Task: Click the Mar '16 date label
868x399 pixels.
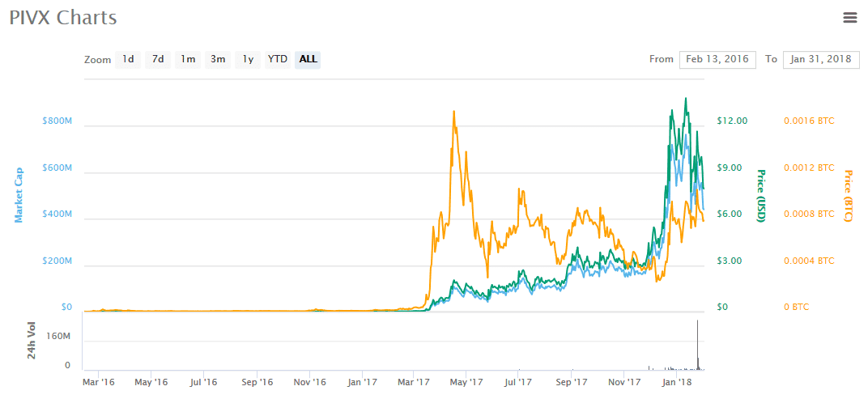Action: (x=99, y=382)
